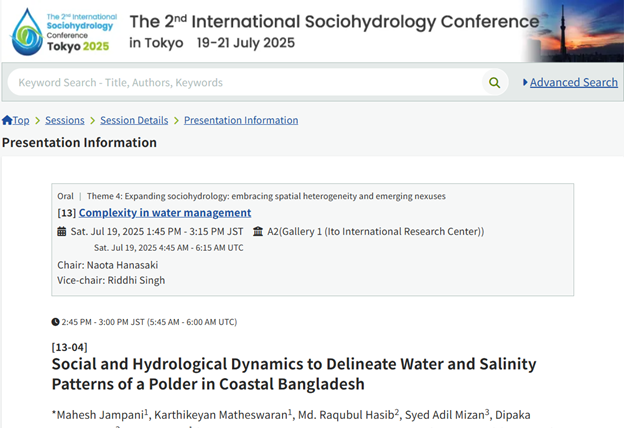The image size is (624, 428).
Task: Click the building venue icon before A2
Action: click(x=258, y=232)
